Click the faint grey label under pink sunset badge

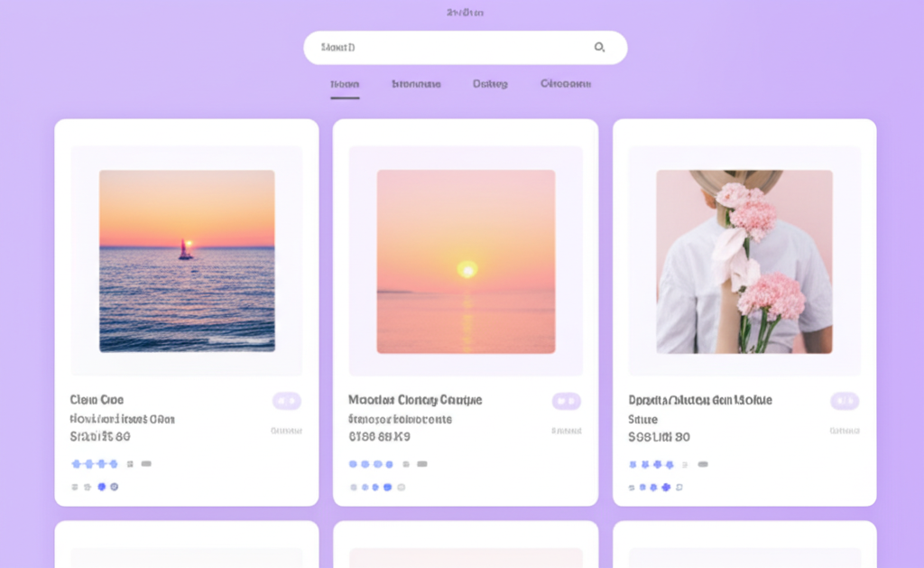tap(567, 431)
